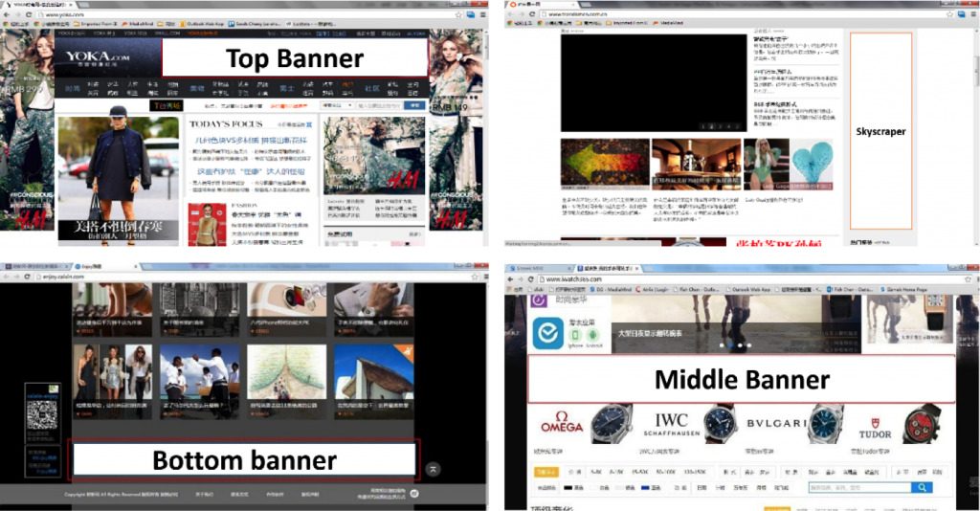980x511 pixels.
Task: Expand the YOKA search category dropdown
Action: pos(338,105)
